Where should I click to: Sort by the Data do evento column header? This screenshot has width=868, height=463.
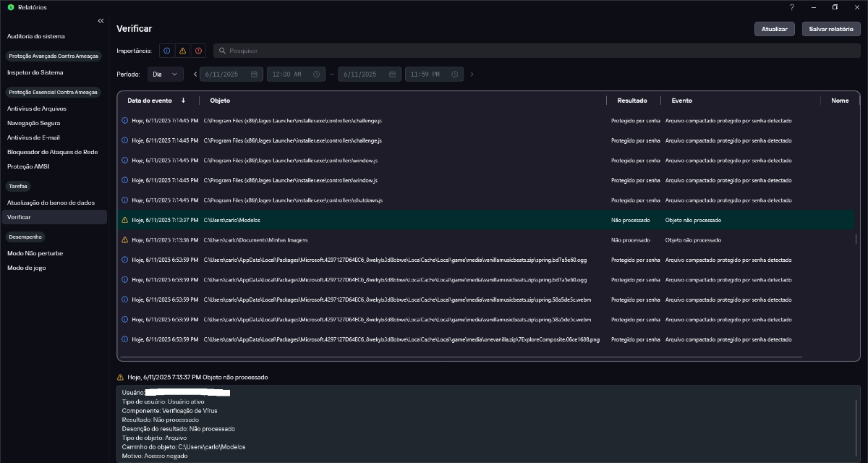click(x=150, y=101)
